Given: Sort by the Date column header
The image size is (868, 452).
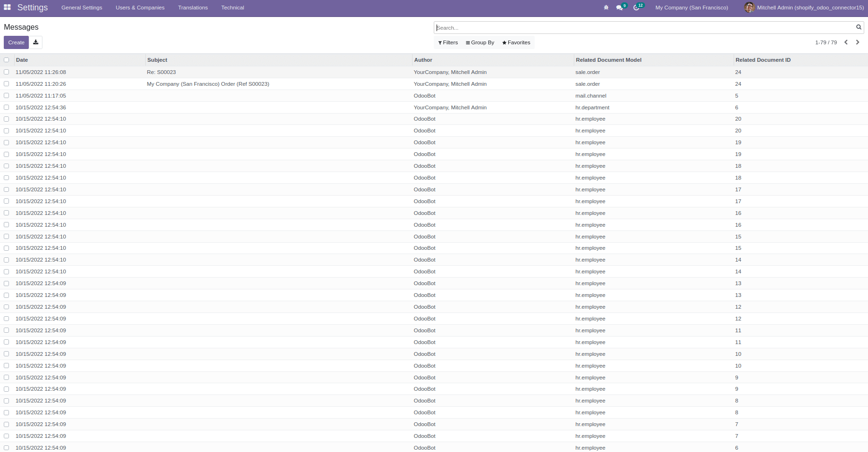Looking at the screenshot, I should click(79, 60).
